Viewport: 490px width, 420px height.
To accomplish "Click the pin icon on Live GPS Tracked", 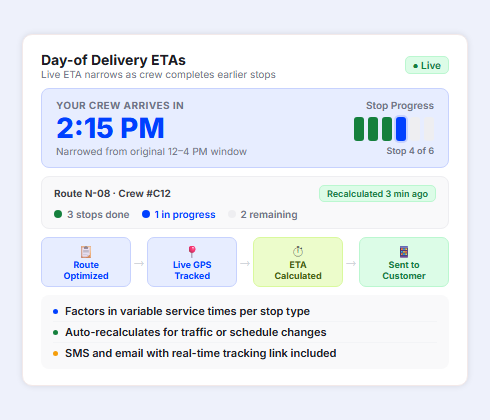I will (x=192, y=252).
